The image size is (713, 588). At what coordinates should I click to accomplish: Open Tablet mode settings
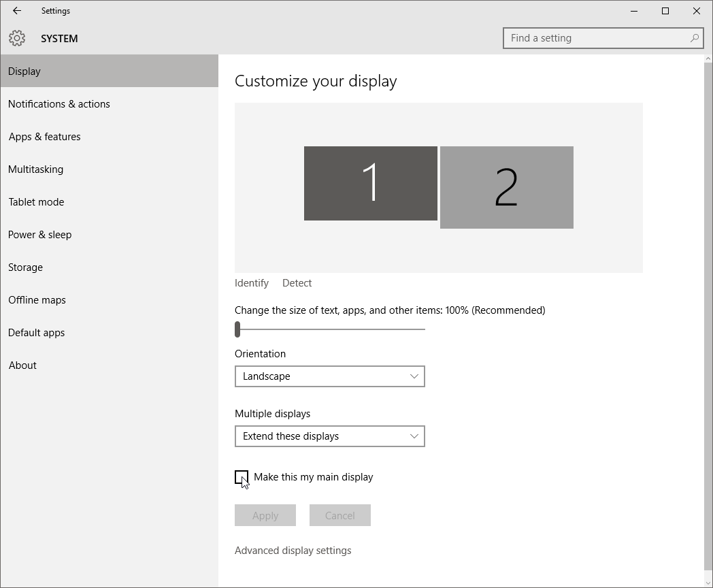tap(109, 202)
